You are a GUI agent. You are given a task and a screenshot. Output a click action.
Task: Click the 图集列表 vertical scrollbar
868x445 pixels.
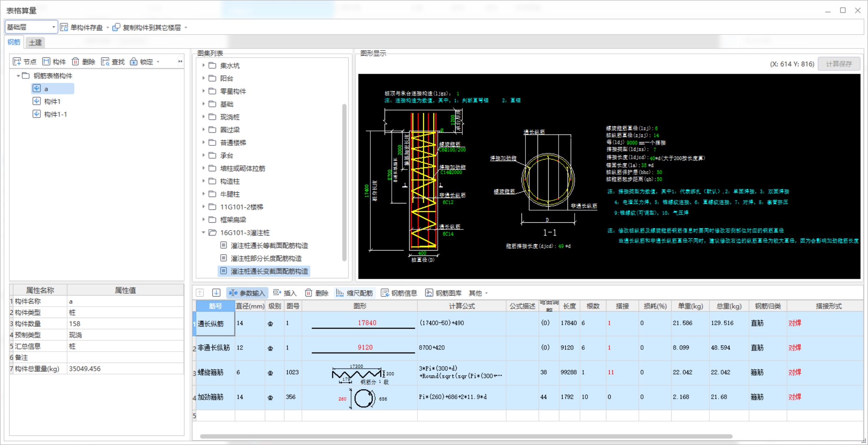(x=344, y=182)
